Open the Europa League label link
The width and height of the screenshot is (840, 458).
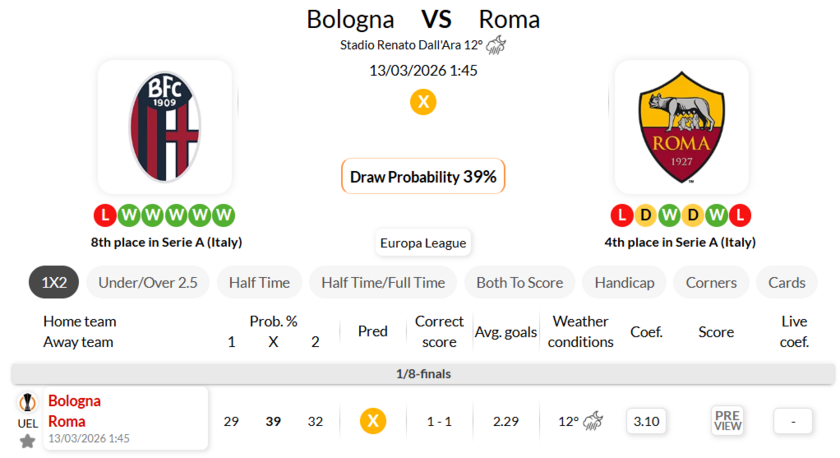423,243
